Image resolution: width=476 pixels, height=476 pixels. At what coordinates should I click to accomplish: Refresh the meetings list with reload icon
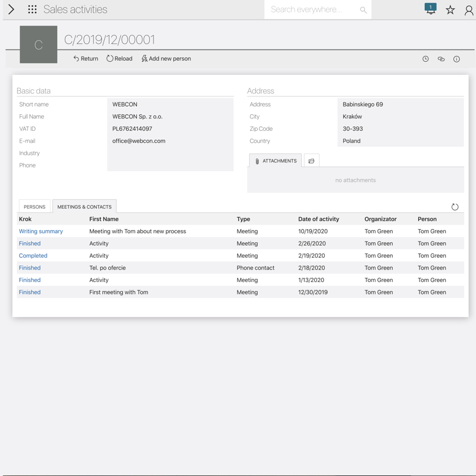tap(455, 207)
